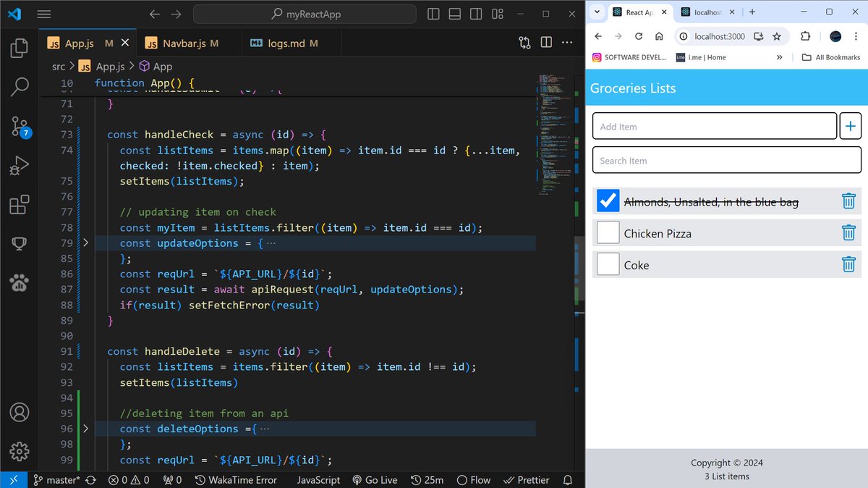Click the WakaTime Error status item

coord(236,480)
